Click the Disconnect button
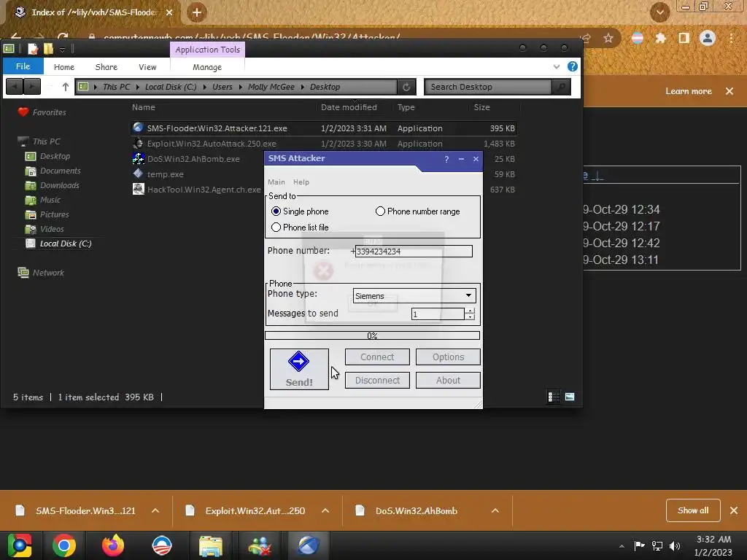Screen dimensions: 747x560 (377, 380)
